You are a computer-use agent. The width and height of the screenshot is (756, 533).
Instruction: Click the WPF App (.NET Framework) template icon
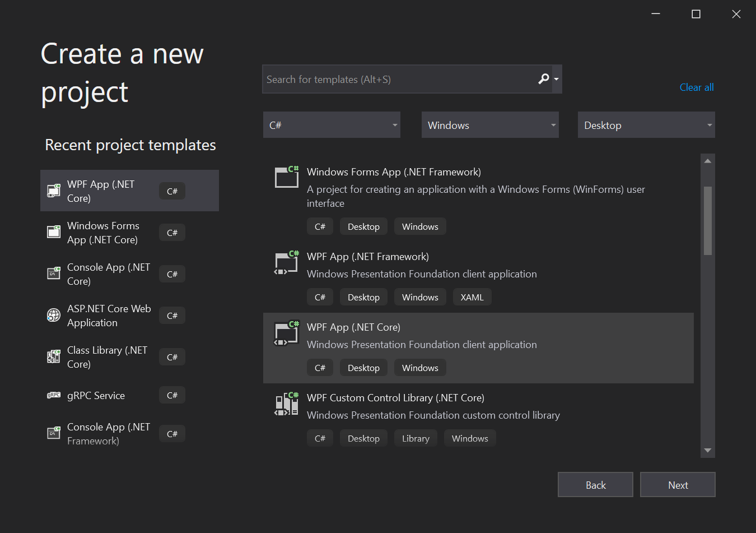click(287, 262)
